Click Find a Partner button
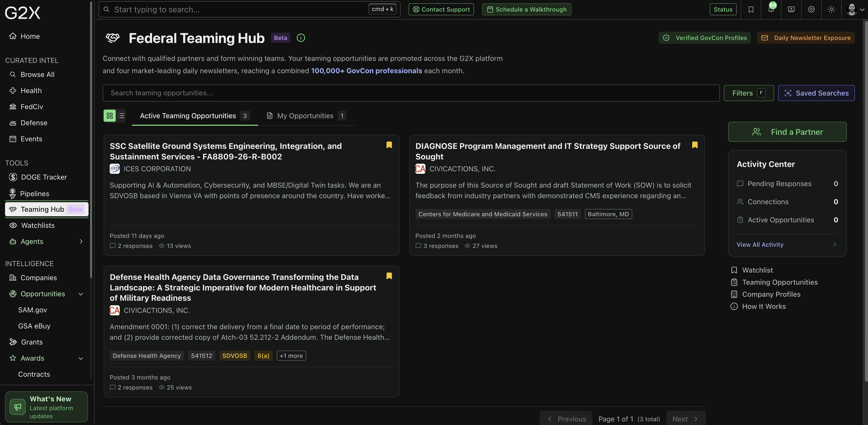The image size is (868, 425). pyautogui.click(x=787, y=132)
